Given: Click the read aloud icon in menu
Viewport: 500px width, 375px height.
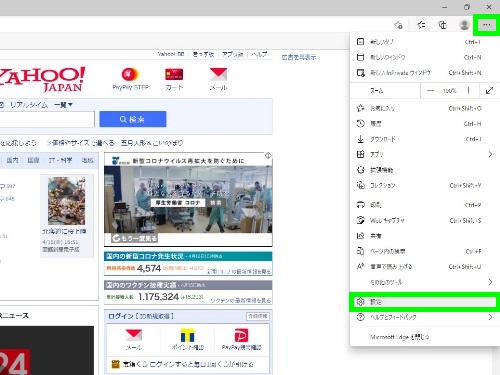Looking at the screenshot, I should coord(360,266).
